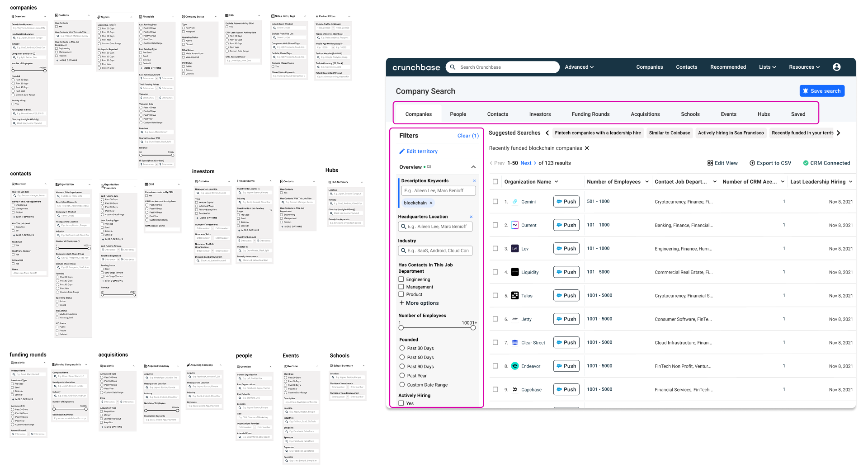Switch to the Acquisitions tab
This screenshot has width=868, height=468.
coord(645,114)
